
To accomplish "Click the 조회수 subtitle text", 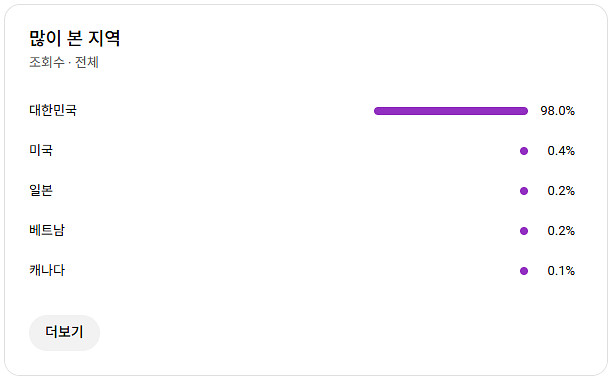I will click(47, 62).
